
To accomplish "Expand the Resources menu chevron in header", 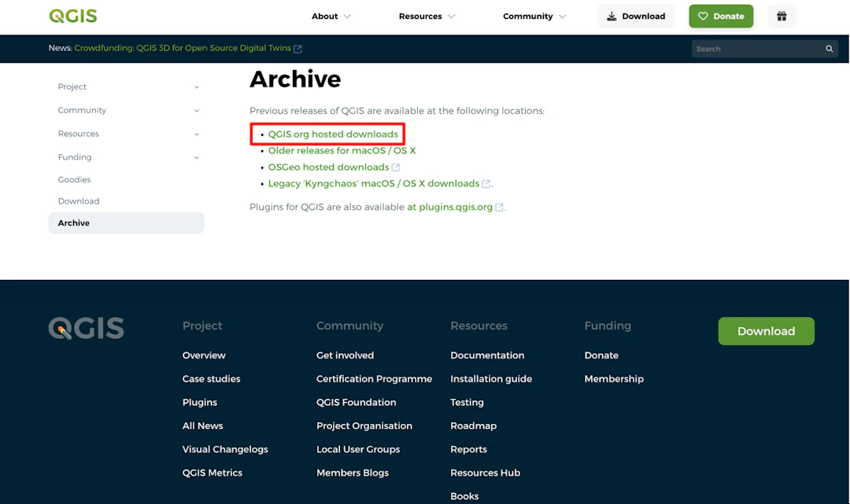I will (452, 17).
